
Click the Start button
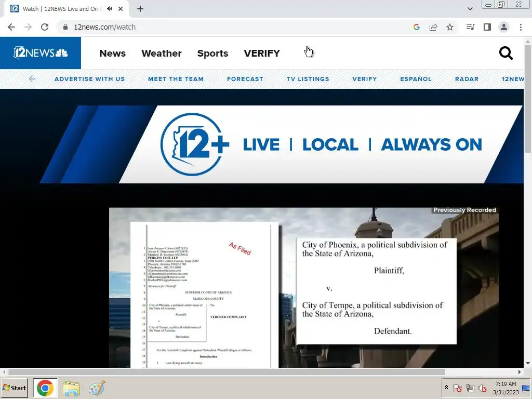click(x=14, y=388)
